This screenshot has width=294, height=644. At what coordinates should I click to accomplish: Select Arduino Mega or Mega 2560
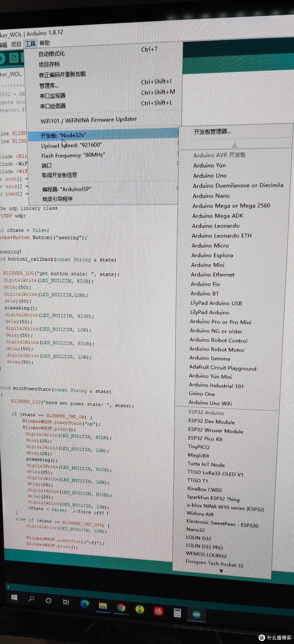click(x=231, y=206)
